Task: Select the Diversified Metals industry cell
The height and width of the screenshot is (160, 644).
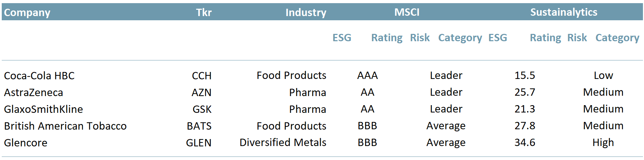Action: (x=283, y=143)
